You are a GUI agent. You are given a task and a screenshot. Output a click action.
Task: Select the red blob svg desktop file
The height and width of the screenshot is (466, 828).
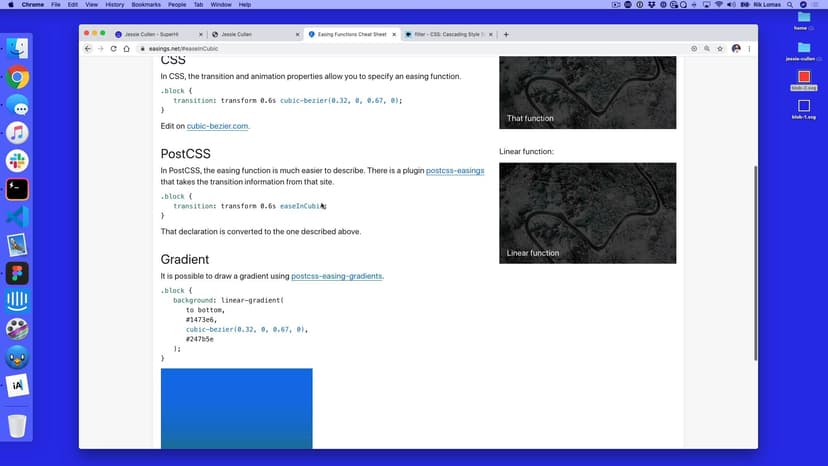[804, 80]
